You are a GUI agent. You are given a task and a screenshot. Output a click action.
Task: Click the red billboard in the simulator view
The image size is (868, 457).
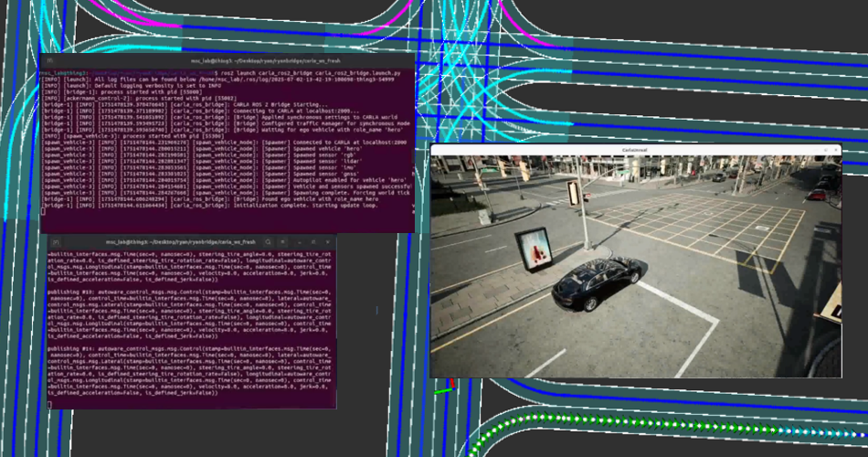(x=532, y=247)
